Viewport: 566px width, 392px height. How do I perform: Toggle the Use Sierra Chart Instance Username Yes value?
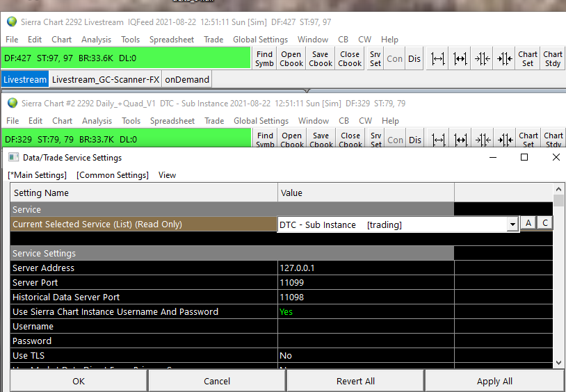point(366,311)
